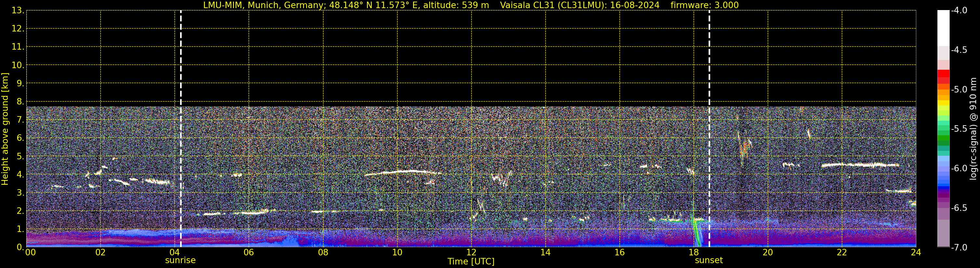Click the "9." height axis tick label
Viewport: 980px width, 268px height.
click(x=20, y=83)
